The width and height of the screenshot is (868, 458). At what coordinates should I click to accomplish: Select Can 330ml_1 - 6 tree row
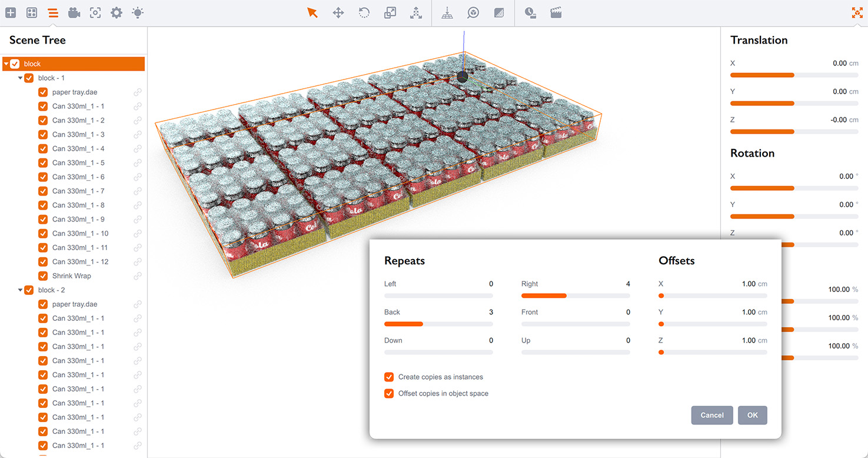click(x=74, y=177)
